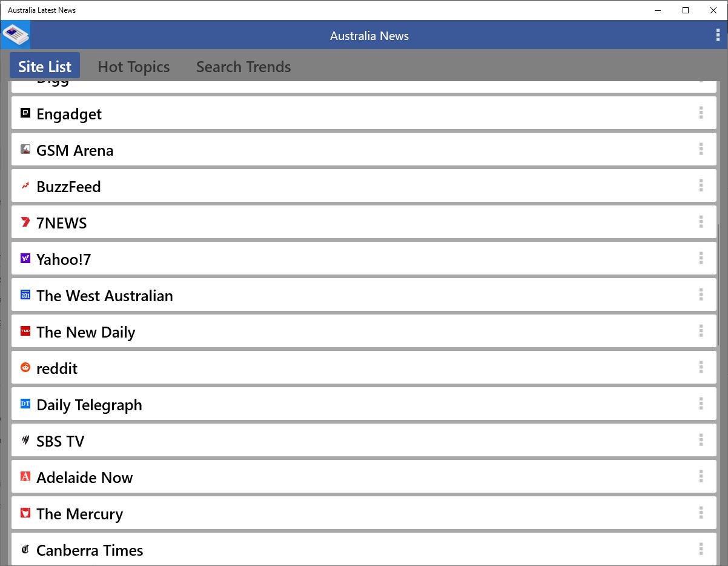The image size is (728, 566).
Task: Open options menu for SBS TV row
Action: pos(701,440)
